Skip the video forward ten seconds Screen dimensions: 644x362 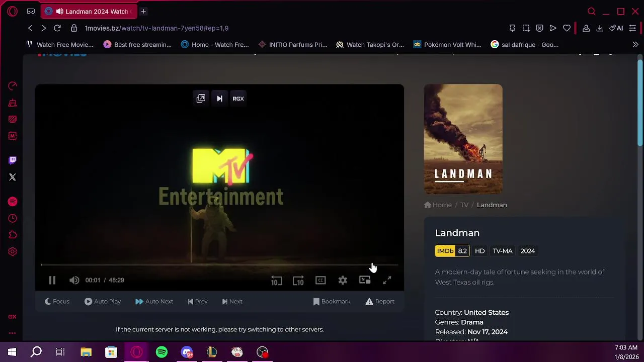click(298, 281)
